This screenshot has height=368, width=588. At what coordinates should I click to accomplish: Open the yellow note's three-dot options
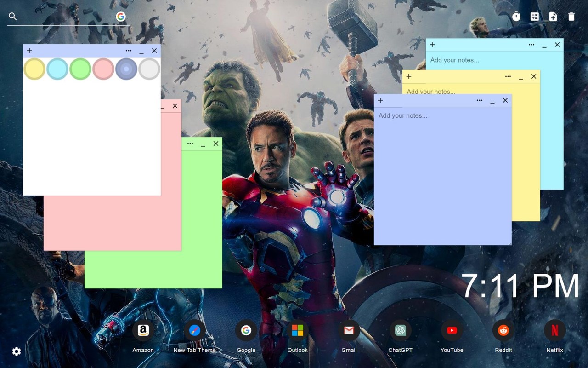click(508, 76)
